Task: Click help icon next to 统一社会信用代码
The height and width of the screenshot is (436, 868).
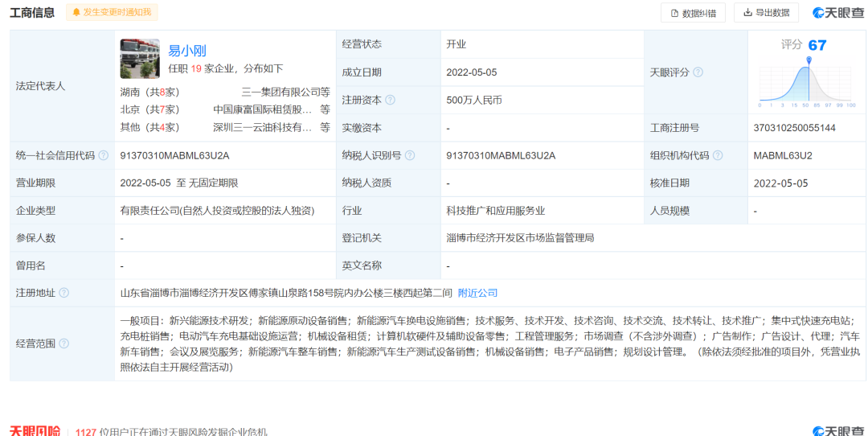Action: (x=103, y=156)
